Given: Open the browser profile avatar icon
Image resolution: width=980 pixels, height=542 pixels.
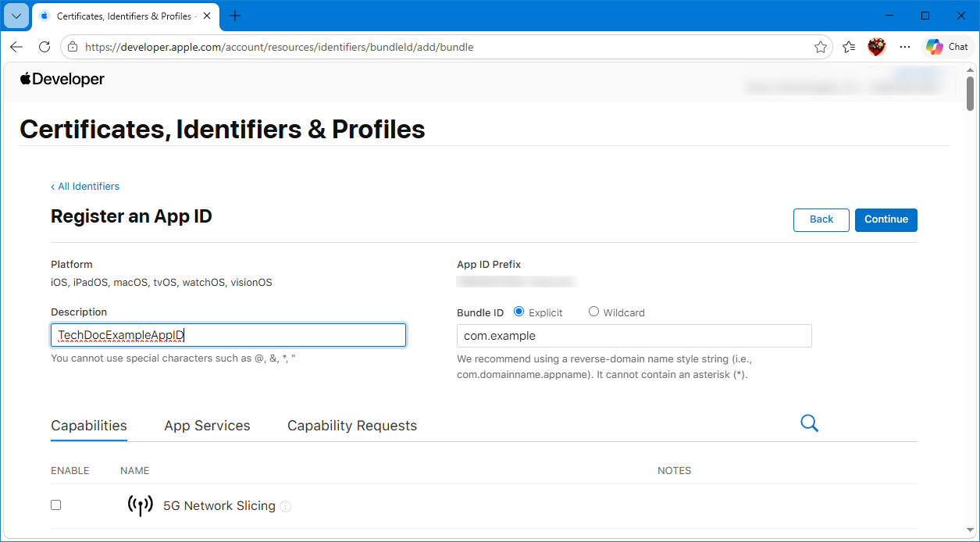Looking at the screenshot, I should [x=877, y=47].
